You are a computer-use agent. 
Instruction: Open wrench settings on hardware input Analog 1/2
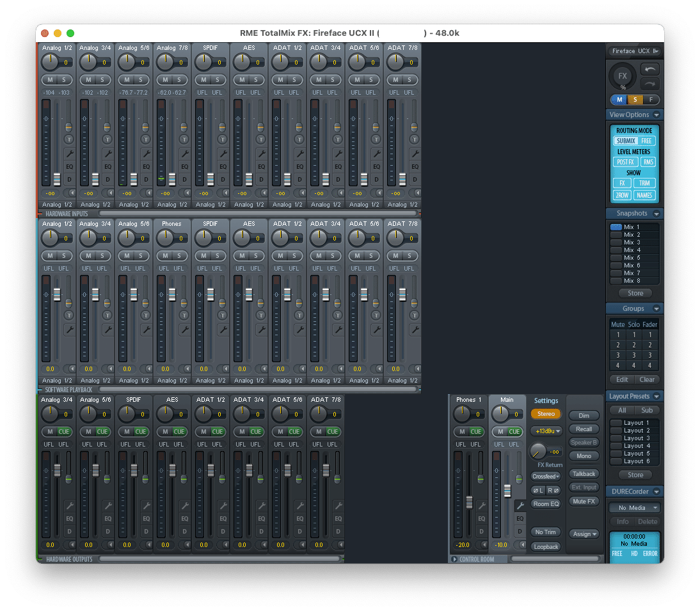69,154
